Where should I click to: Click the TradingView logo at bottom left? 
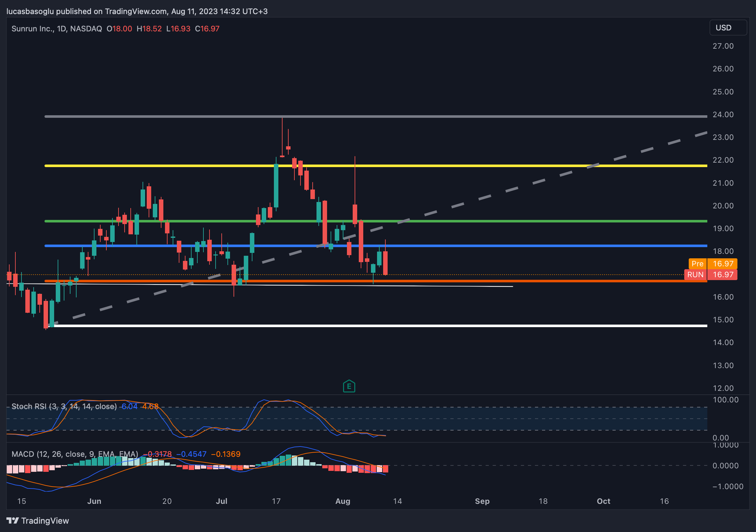pyautogui.click(x=38, y=521)
